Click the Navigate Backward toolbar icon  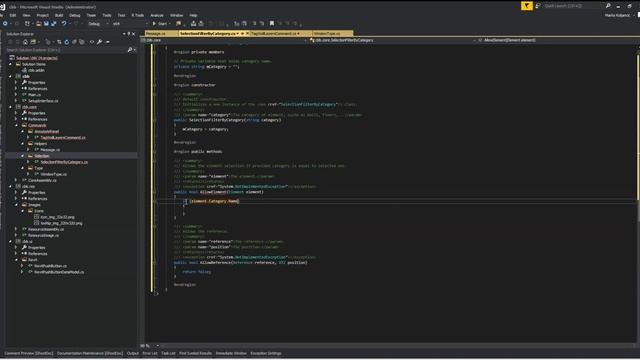coord(5,24)
